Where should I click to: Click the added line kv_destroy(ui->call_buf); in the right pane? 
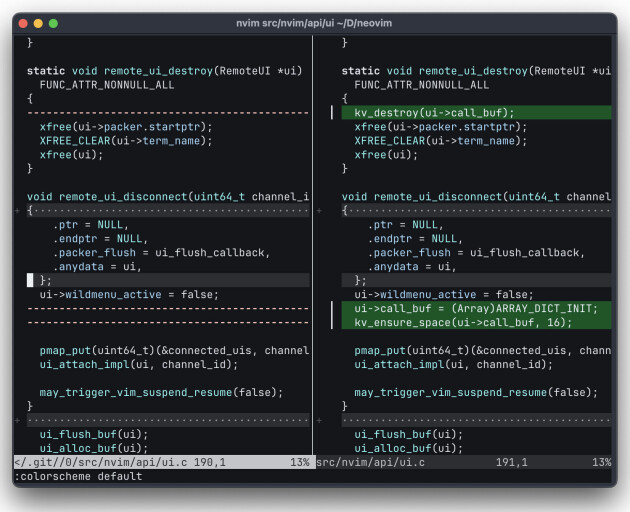(x=477, y=113)
